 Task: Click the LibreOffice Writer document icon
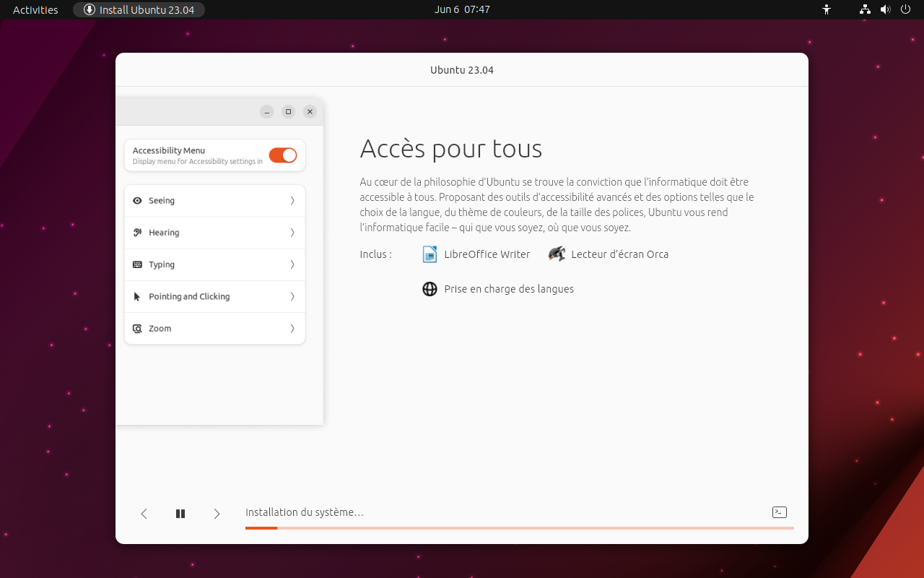coord(430,254)
